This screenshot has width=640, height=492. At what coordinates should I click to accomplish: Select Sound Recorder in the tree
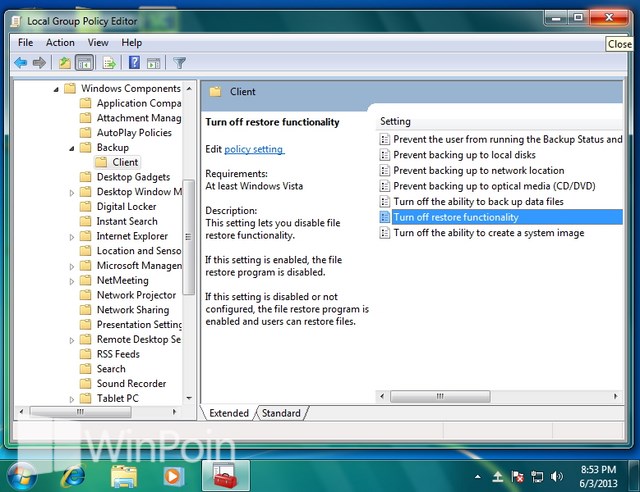(x=131, y=383)
